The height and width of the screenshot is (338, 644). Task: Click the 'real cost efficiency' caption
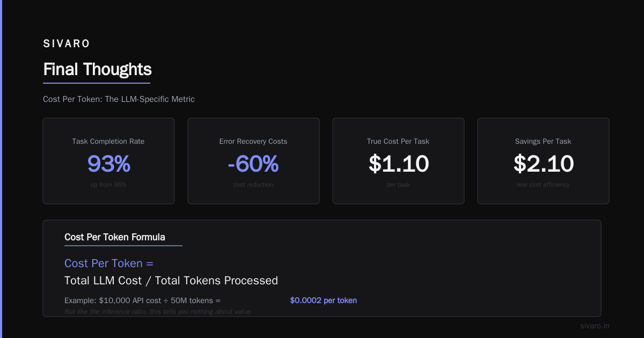coord(543,185)
